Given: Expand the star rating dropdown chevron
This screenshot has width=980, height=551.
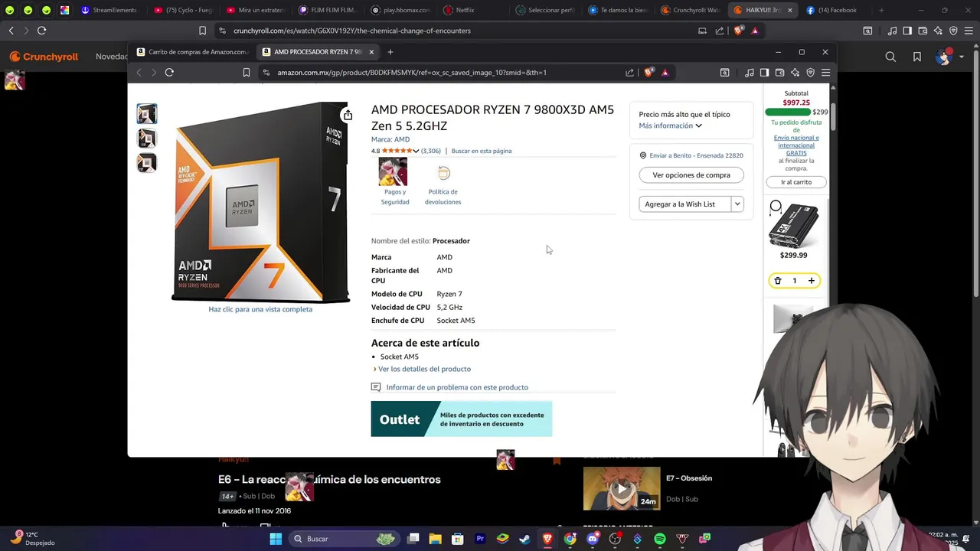Looking at the screenshot, I should (416, 151).
